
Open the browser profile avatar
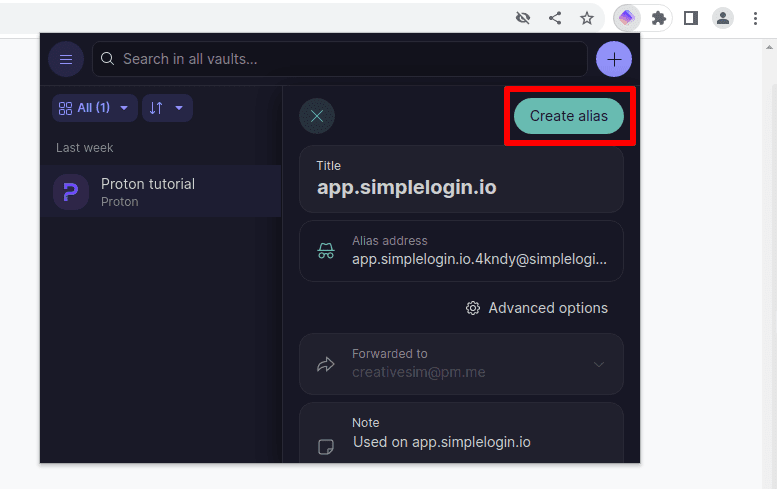point(722,18)
